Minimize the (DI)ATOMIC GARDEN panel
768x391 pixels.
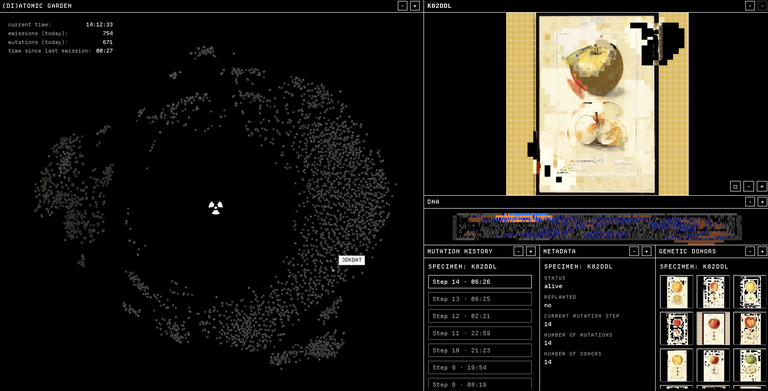point(403,6)
